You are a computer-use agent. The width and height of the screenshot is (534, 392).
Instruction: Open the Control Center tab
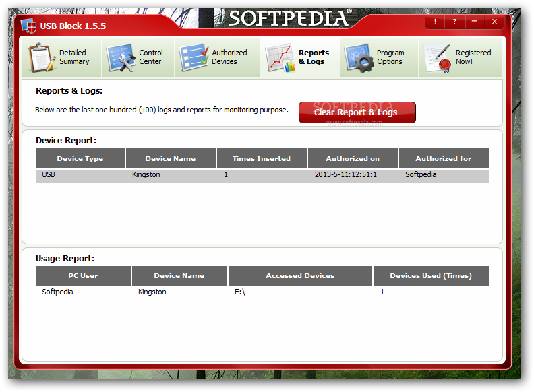138,57
